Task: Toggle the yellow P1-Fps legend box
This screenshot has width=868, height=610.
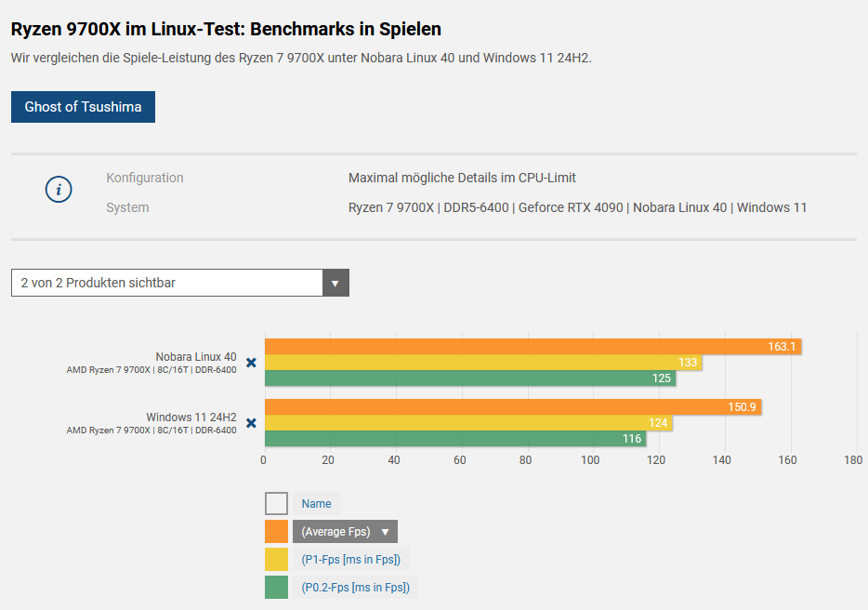Action: click(276, 560)
